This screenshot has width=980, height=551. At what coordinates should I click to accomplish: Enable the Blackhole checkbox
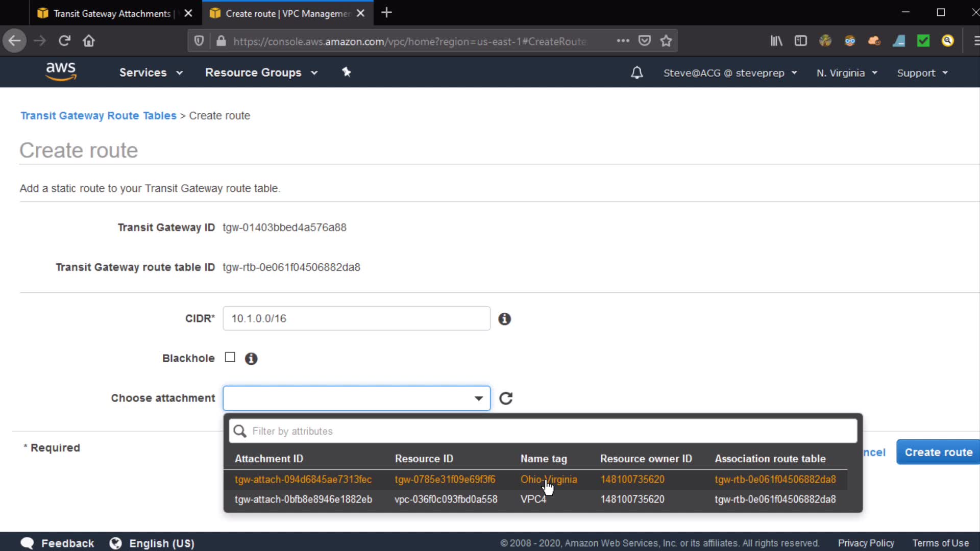[230, 357]
